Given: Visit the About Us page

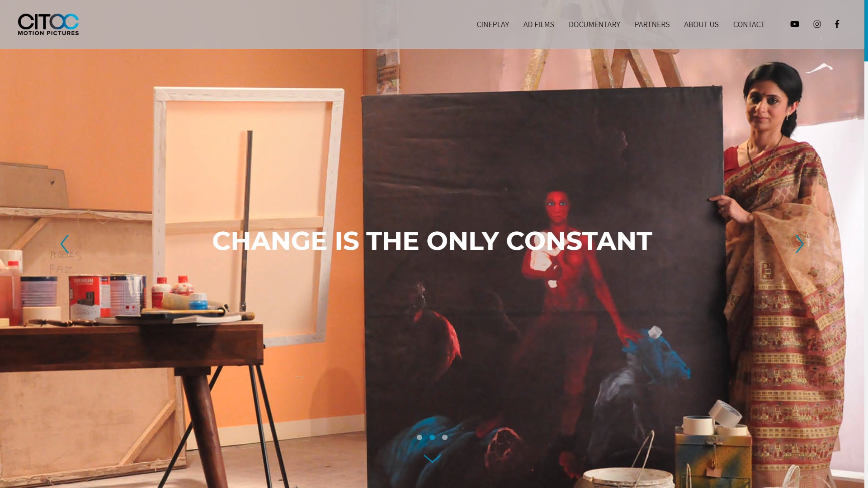Looking at the screenshot, I should (x=701, y=24).
